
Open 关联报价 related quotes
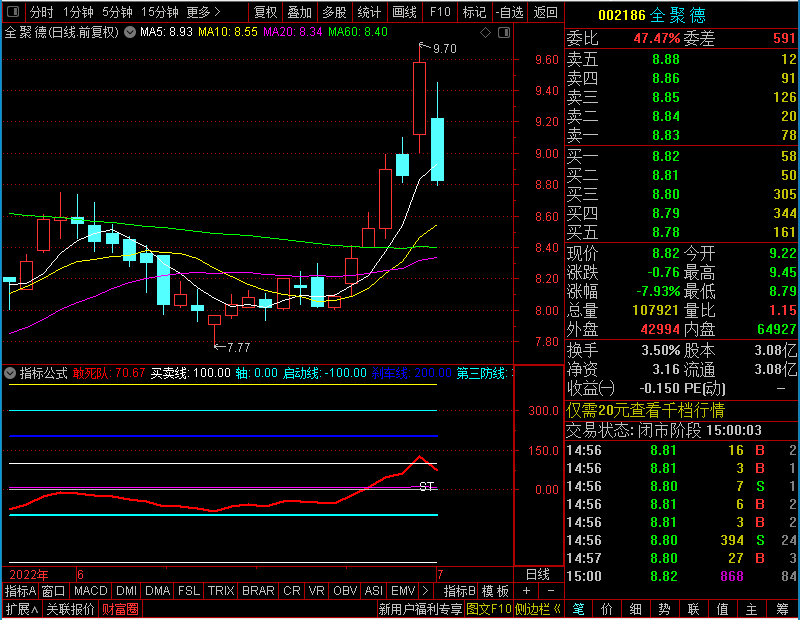[70, 609]
